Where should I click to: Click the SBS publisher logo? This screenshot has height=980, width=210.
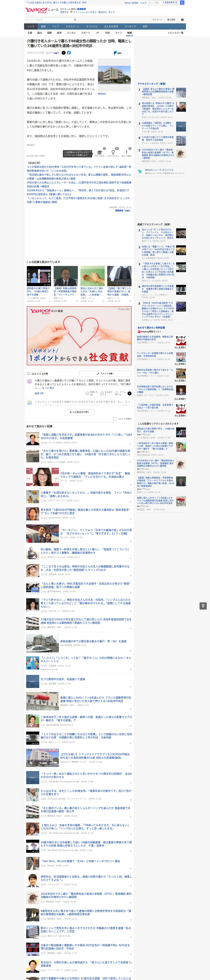pyautogui.click(x=117, y=53)
